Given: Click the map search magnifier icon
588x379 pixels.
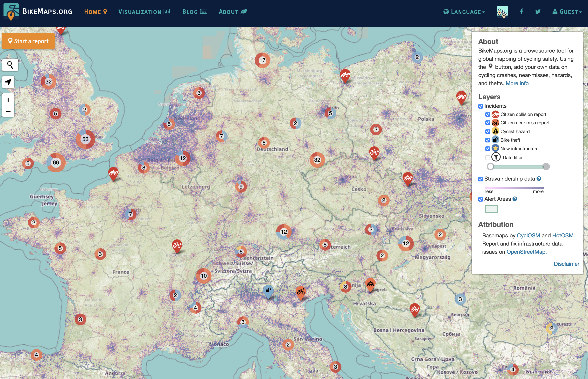Looking at the screenshot, I should pyautogui.click(x=10, y=65).
